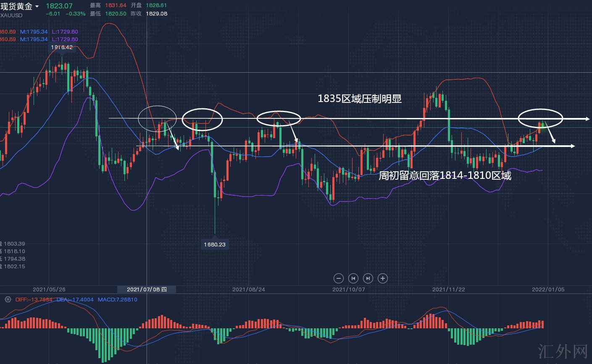The image size is (592, 364).
Task: Jump to previous candles using skip-back button
Action: tap(353, 278)
